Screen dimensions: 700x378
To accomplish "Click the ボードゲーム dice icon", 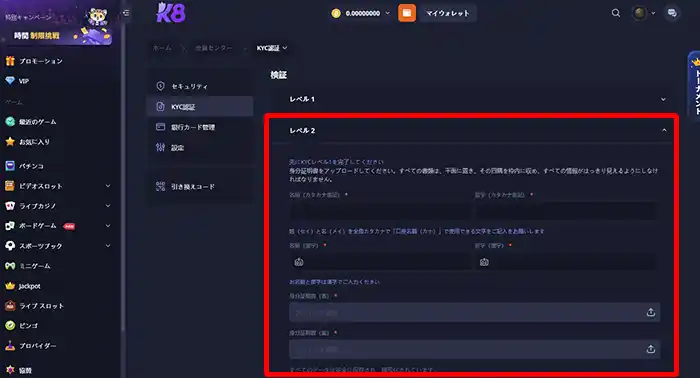I will click(10, 226).
